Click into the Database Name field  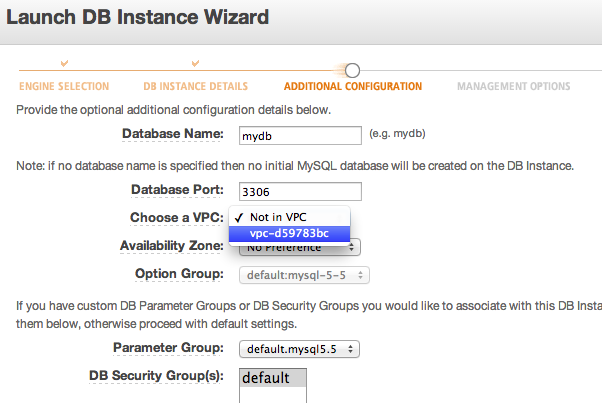point(300,135)
